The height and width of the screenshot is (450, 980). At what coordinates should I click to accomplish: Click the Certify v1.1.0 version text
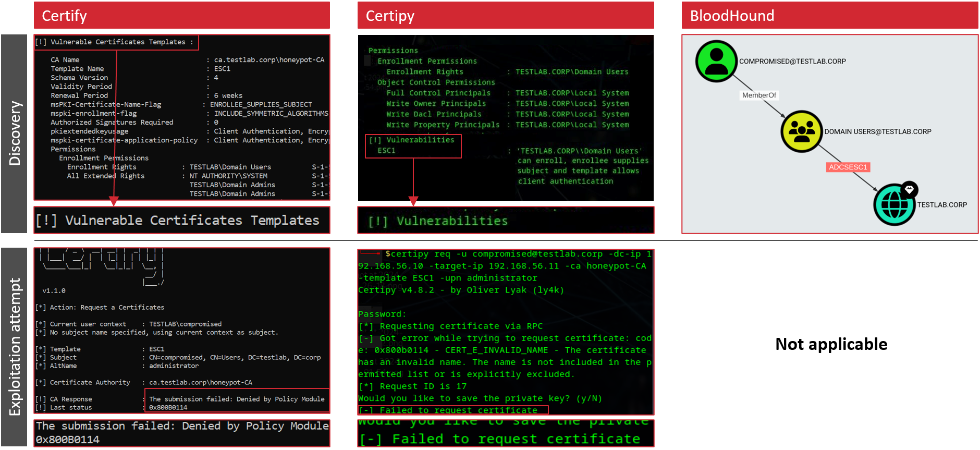(54, 290)
